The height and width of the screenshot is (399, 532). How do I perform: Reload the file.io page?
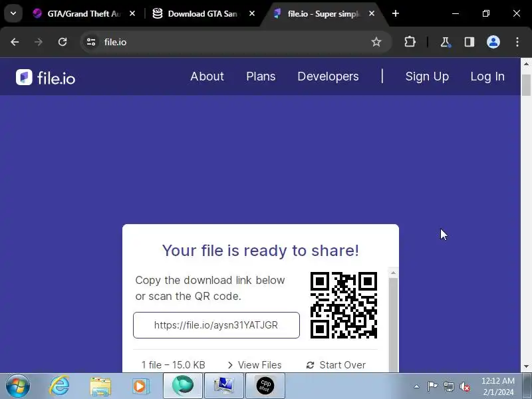(x=63, y=42)
